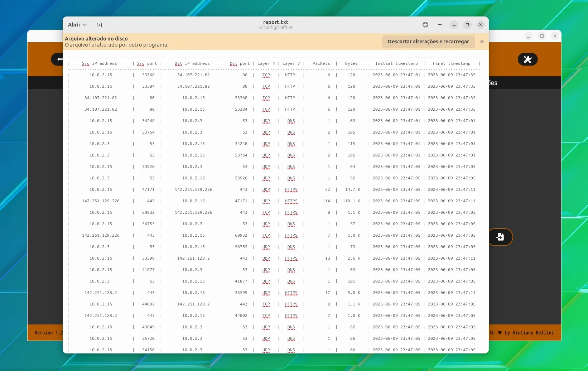Minimize the Sniffnet background window

[529, 36]
